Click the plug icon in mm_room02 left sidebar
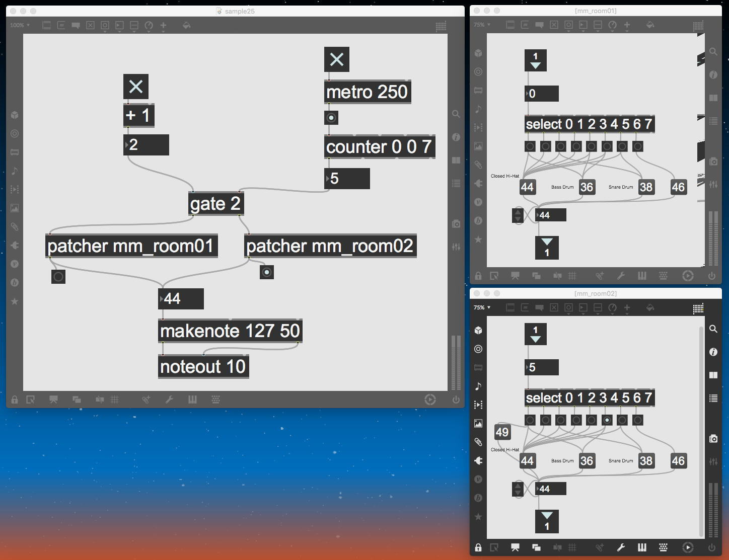Screen dimensions: 729x560 [478, 460]
